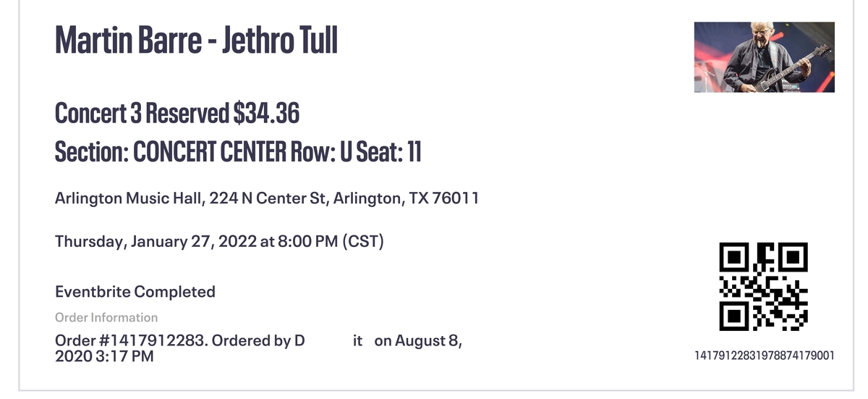Image resolution: width=868 pixels, height=399 pixels.
Task: Click the Jethro Tull portion of the title
Action: tap(279, 41)
